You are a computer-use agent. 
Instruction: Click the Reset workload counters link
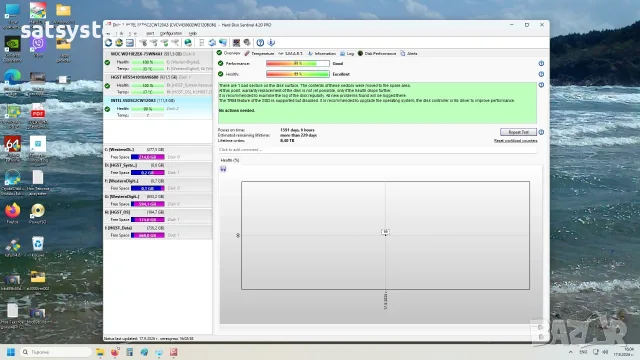(x=516, y=141)
